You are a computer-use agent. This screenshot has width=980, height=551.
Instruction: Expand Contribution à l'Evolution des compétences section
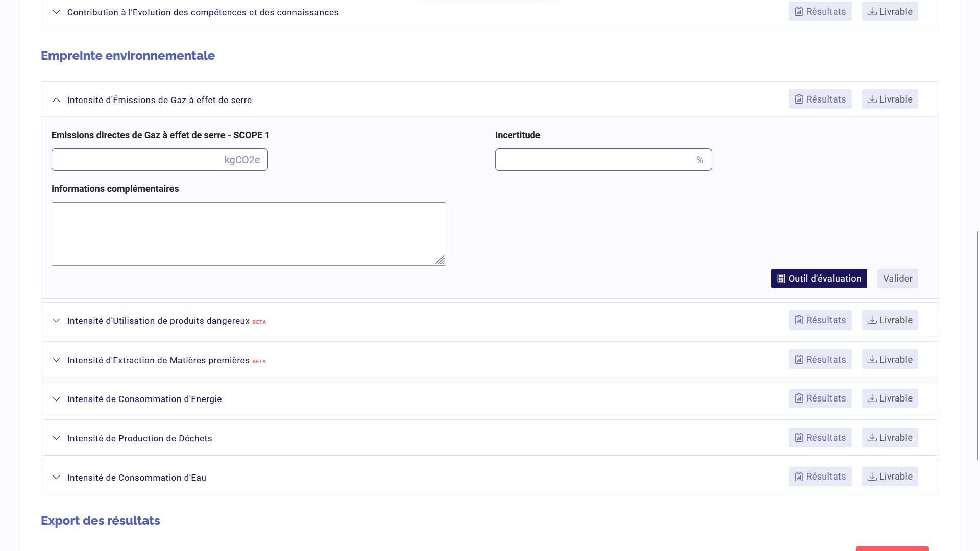click(x=56, y=12)
